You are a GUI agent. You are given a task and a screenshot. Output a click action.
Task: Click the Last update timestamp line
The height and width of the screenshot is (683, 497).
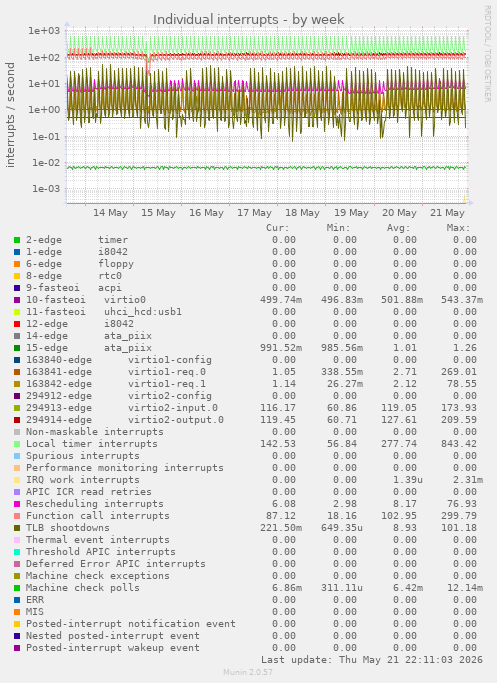(x=372, y=660)
